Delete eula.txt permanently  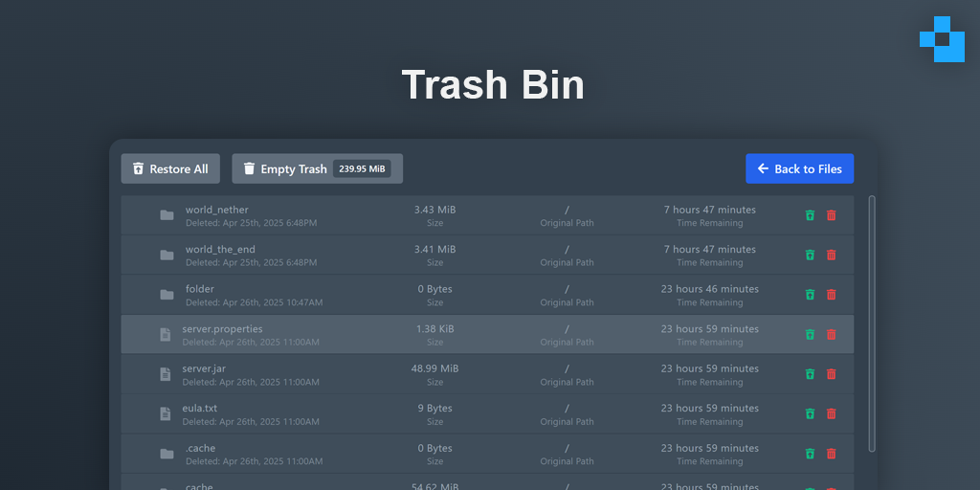coord(832,413)
